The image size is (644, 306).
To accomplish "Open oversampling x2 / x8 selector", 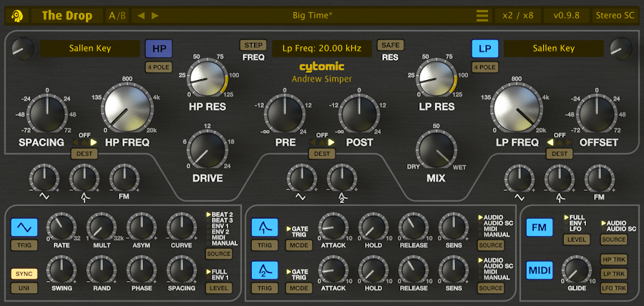I will 517,16.
